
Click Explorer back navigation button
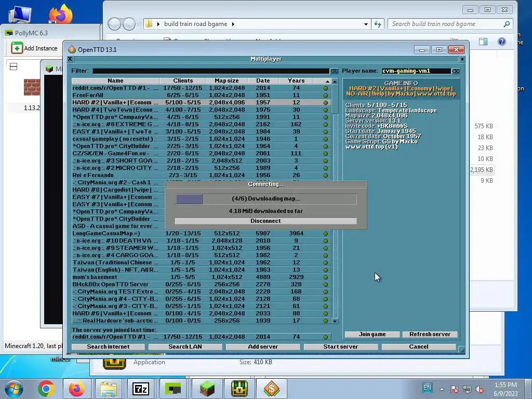pyautogui.click(x=114, y=24)
